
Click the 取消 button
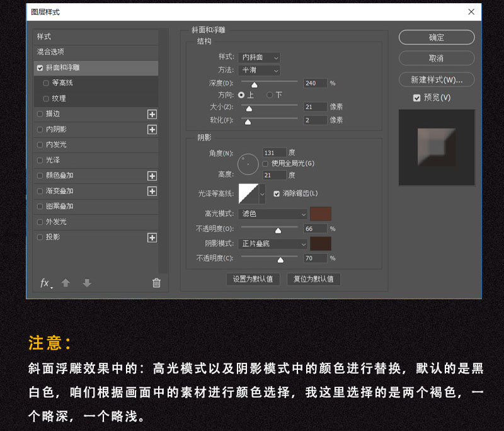click(437, 59)
